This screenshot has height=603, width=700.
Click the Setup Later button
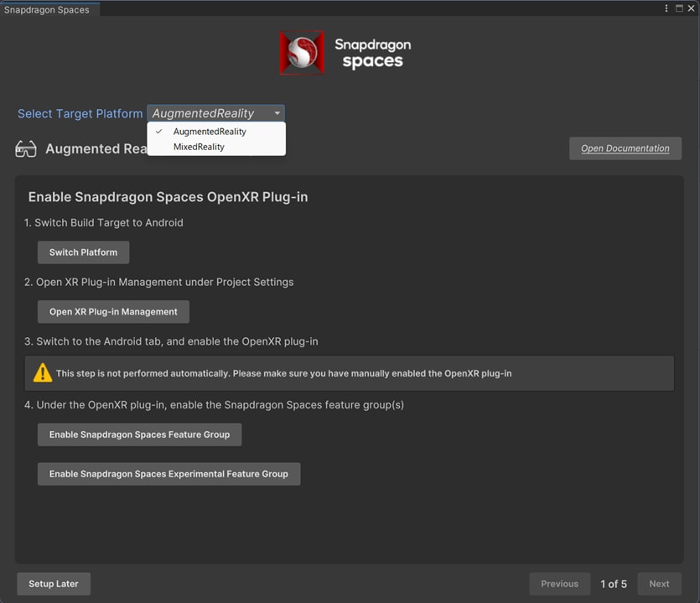tap(54, 584)
